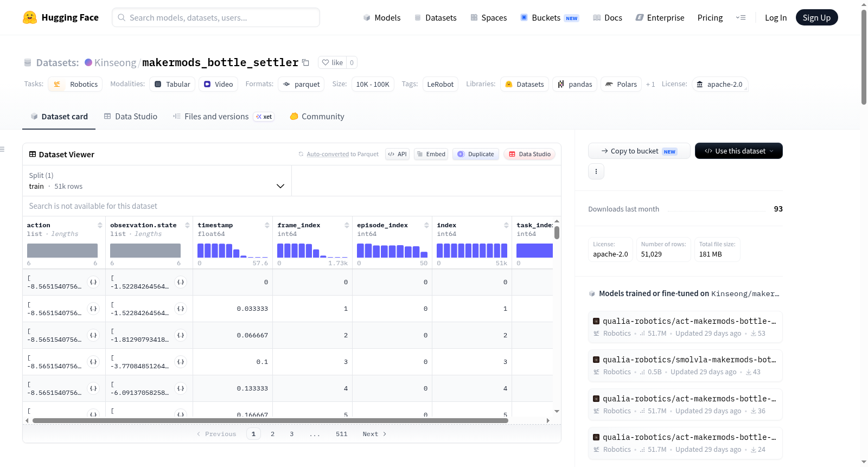
Task: Expand action cell in the 0.133333 timestamp row
Action: 93,388
